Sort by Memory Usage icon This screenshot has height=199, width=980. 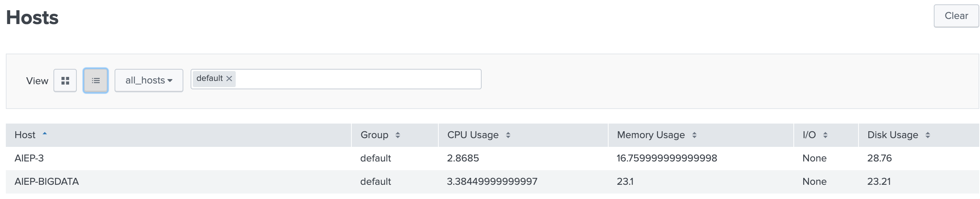[694, 135]
